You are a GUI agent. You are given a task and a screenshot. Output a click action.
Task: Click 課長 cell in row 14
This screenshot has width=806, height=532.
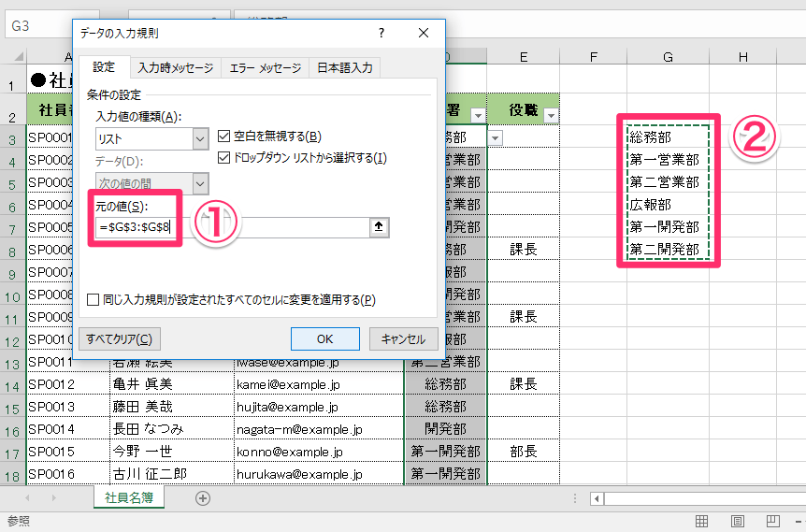point(524,384)
